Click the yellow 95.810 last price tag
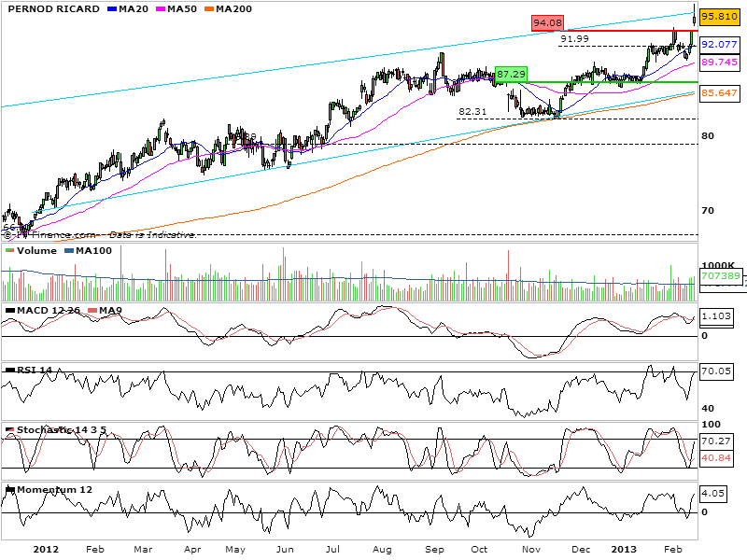Screen dimensions: 747x560 coord(719,17)
